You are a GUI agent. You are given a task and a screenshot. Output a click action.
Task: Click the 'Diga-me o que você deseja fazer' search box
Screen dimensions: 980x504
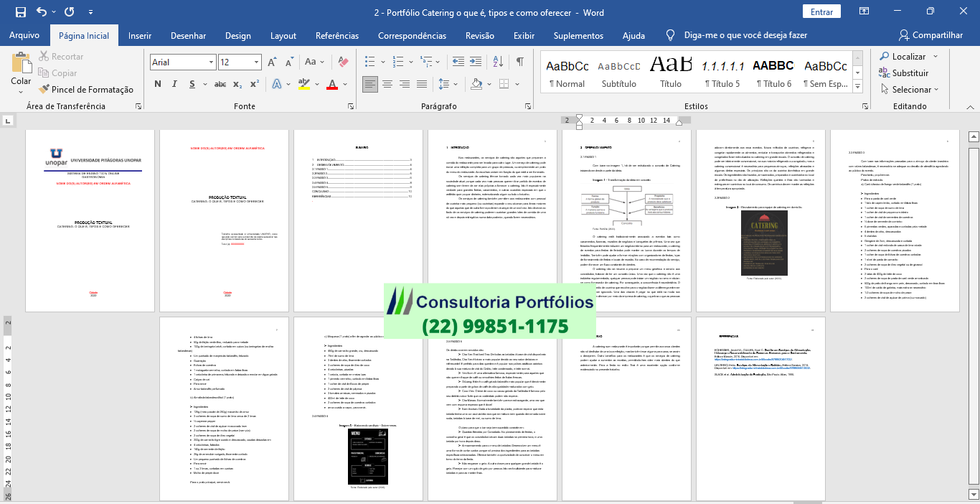745,35
